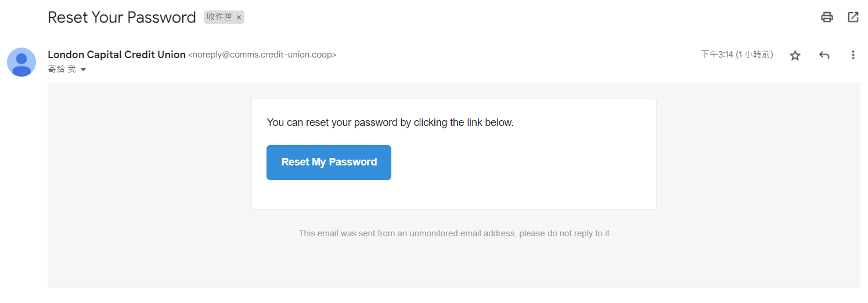
Task: Expand recipient details arrow beside 寄給 我
Action: (x=83, y=70)
